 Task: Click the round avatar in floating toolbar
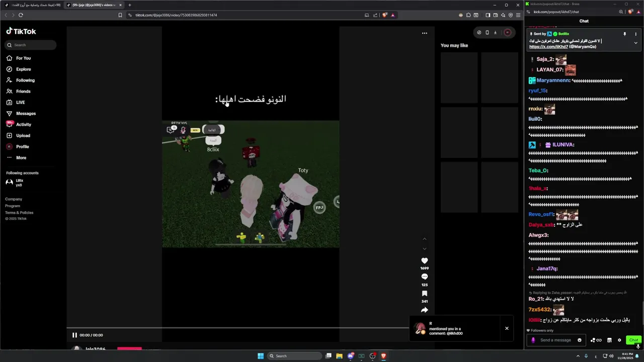tap(507, 33)
